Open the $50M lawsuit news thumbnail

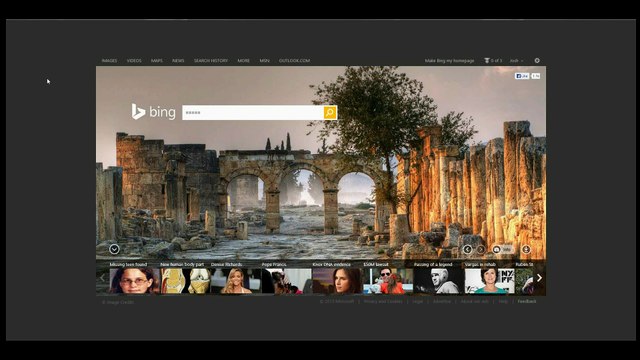click(x=388, y=281)
